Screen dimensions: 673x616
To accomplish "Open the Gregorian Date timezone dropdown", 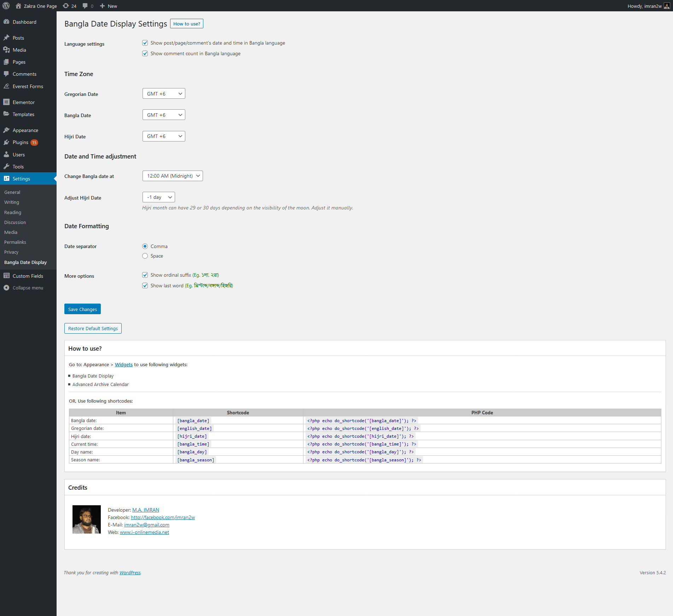I will pos(164,94).
